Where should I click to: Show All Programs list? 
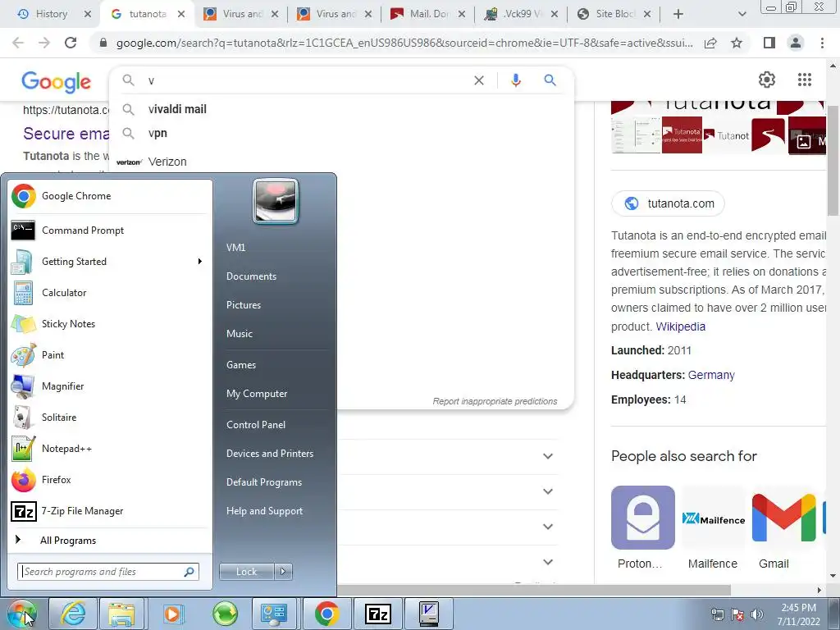point(110,540)
